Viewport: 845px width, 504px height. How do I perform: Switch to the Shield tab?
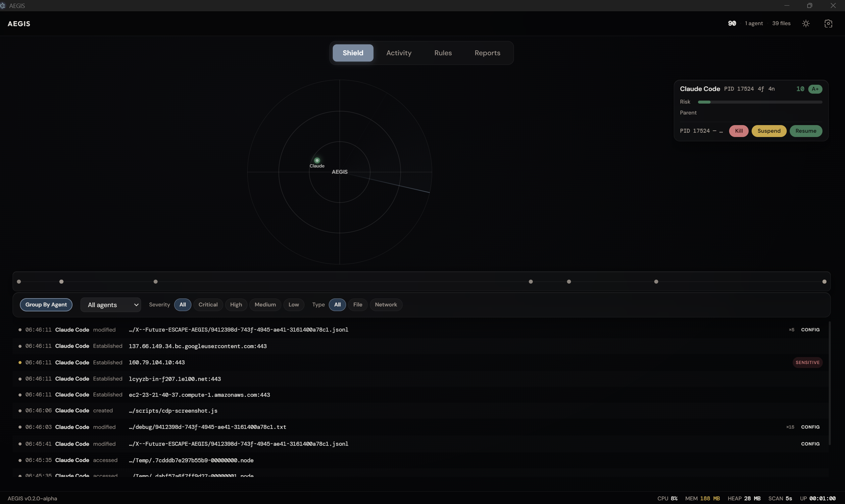point(353,53)
